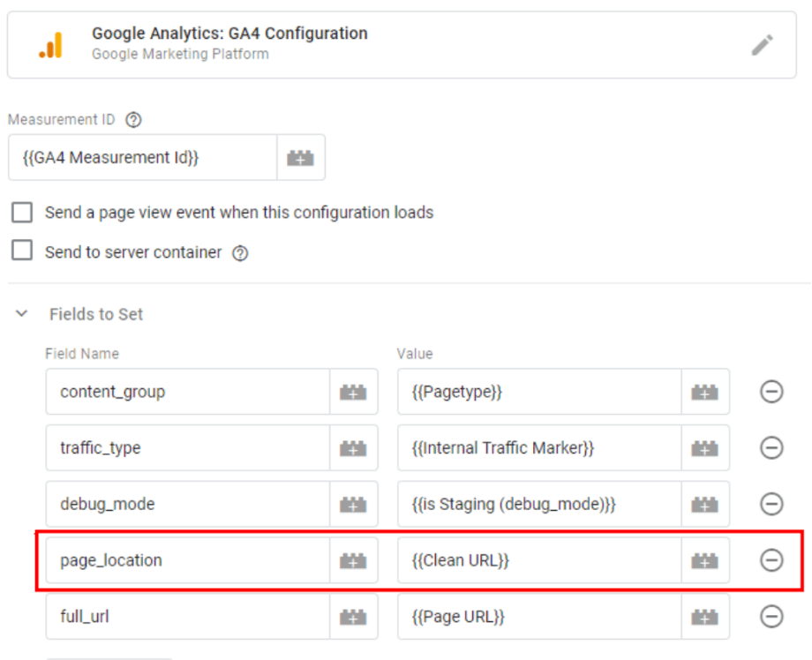
Task: Insert variable for {{Clean URL}} value
Action: click(x=704, y=560)
